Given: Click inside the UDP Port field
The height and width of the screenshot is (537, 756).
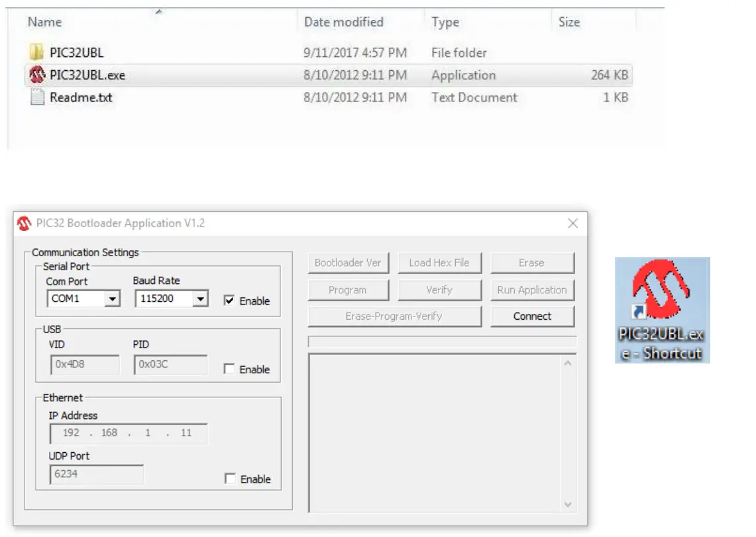Looking at the screenshot, I should 96,474.
